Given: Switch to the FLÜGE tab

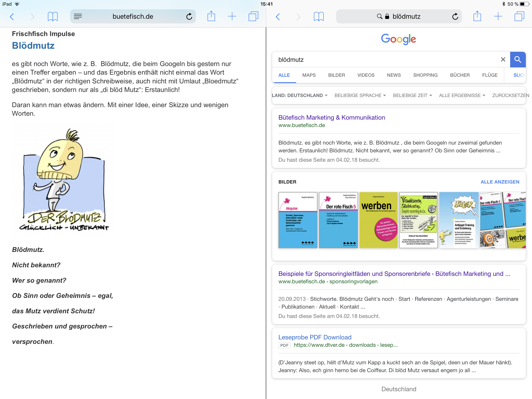Looking at the screenshot, I should pos(490,75).
